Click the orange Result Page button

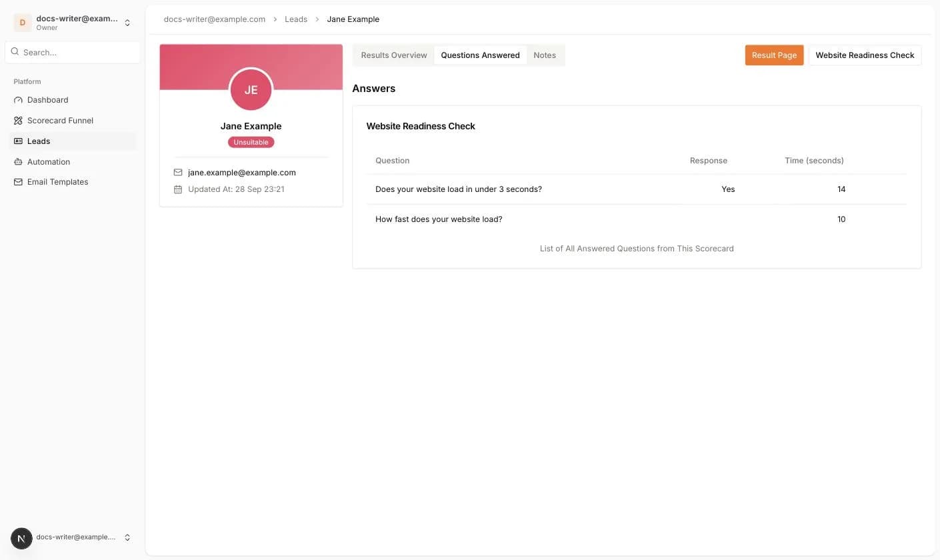[x=774, y=55]
